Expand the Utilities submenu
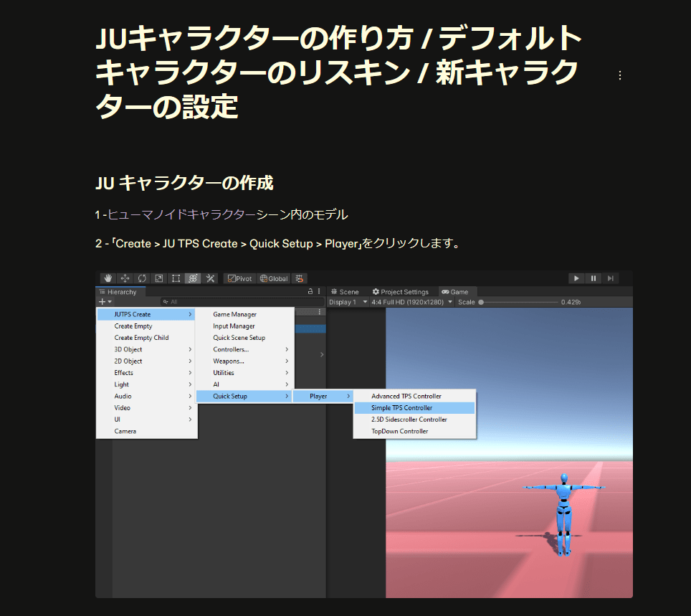This screenshot has width=691, height=616. [x=245, y=373]
